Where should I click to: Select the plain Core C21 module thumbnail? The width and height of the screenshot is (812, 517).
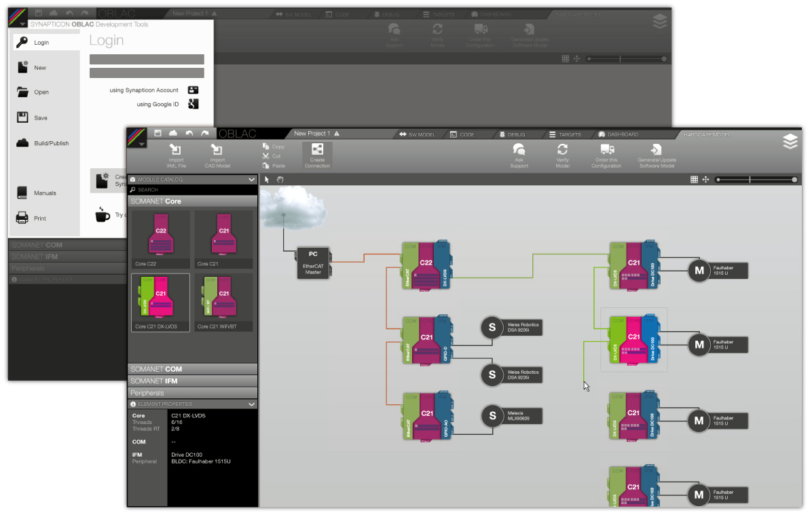coord(223,240)
